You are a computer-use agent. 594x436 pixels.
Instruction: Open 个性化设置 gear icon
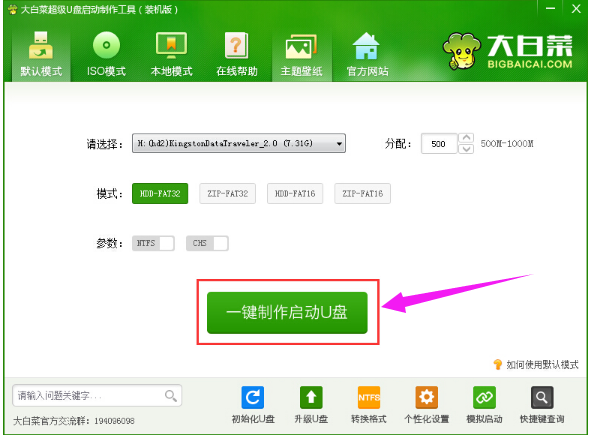tap(427, 397)
